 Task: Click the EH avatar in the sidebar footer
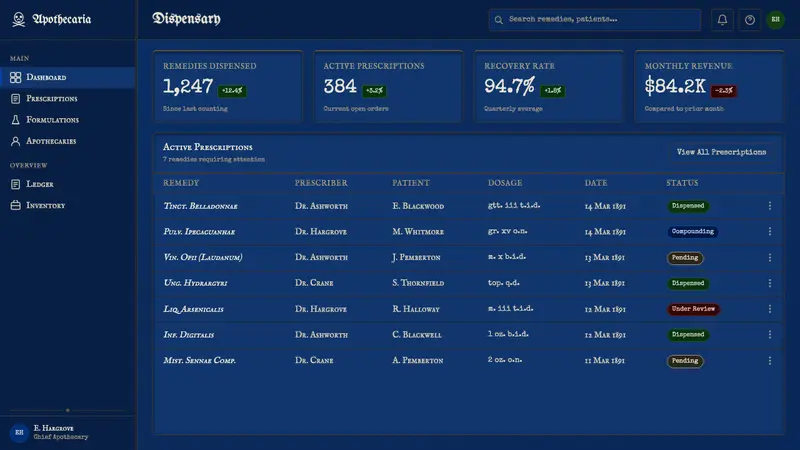19,433
